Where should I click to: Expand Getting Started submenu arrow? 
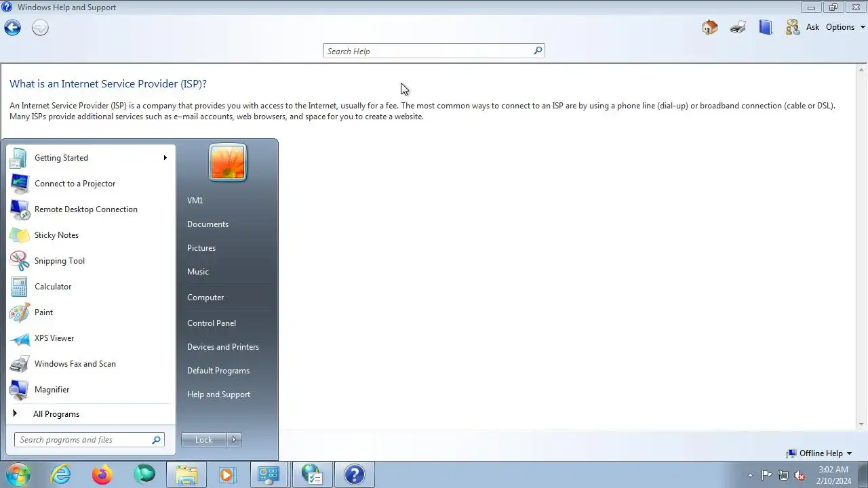(x=165, y=158)
